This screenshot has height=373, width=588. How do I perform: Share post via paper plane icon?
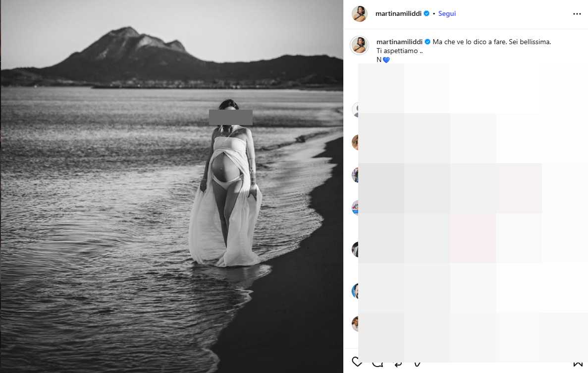click(x=417, y=363)
